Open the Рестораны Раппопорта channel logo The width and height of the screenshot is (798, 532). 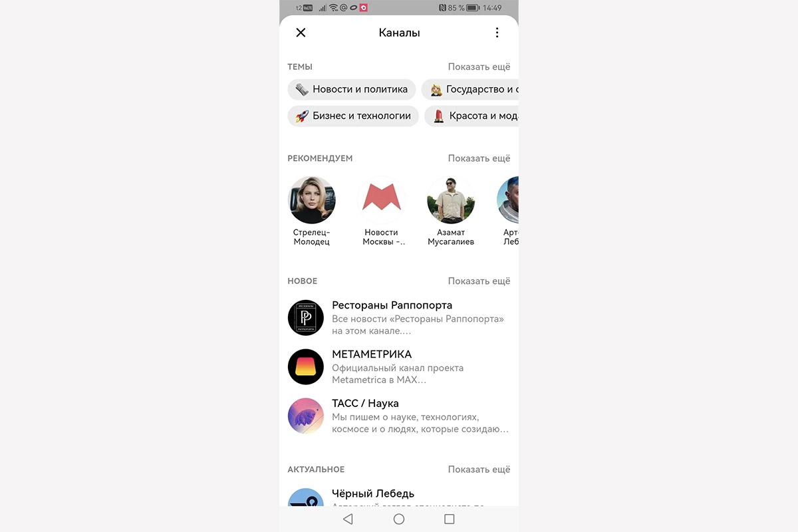[305, 317]
